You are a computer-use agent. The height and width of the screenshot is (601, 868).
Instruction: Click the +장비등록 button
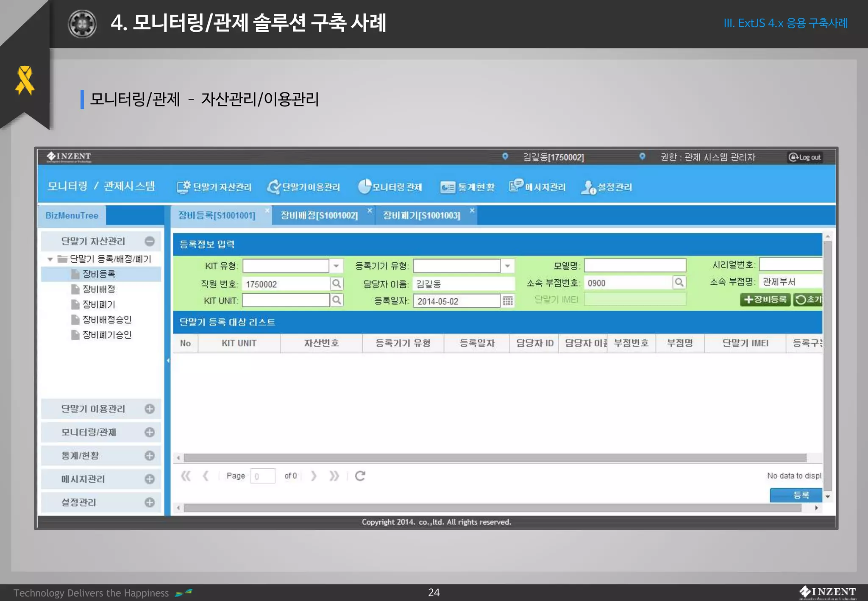[x=765, y=299]
